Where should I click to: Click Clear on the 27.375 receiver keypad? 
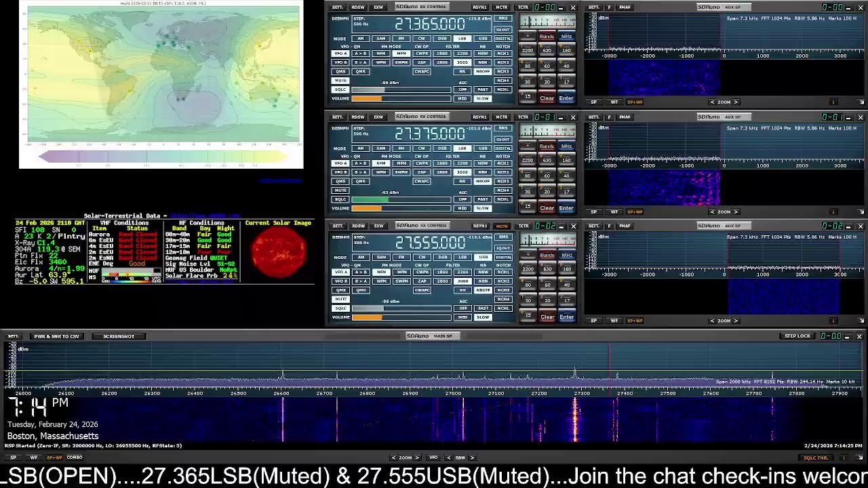pyautogui.click(x=547, y=208)
